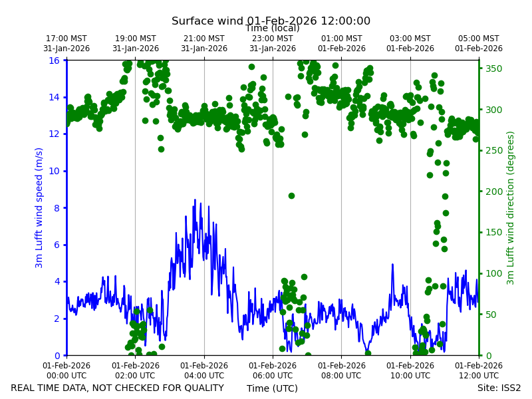
Task: Click the '01-Feb-2026 06:00 UTC' bottom tick label
Action: (x=273, y=370)
